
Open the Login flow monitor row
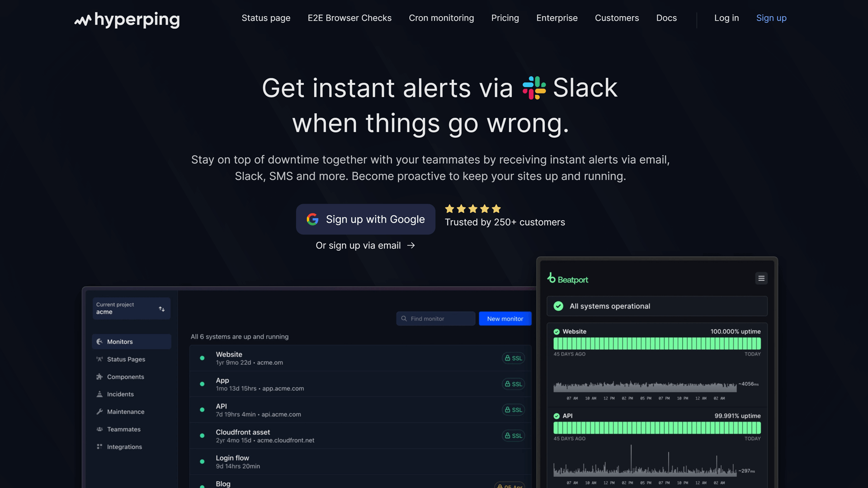pos(360,462)
